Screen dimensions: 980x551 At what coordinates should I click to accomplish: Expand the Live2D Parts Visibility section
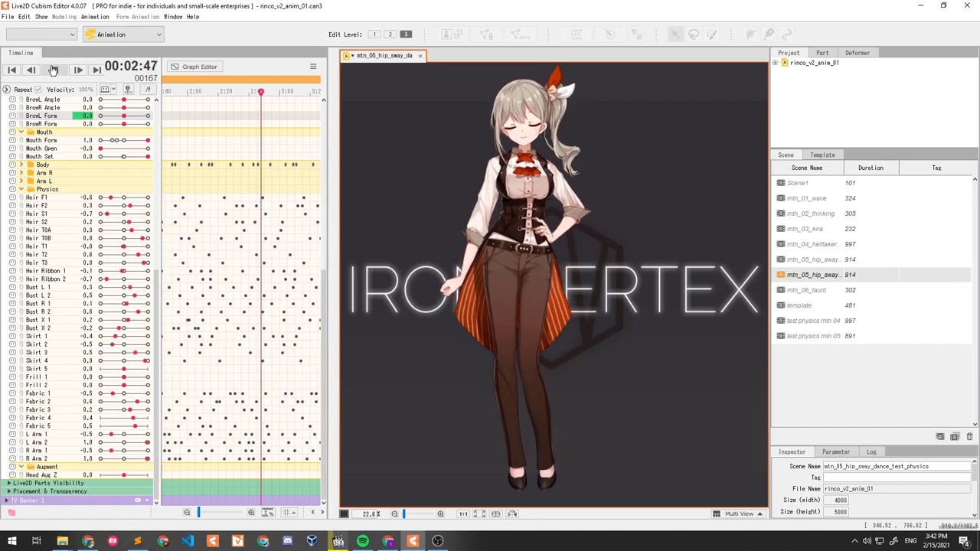pyautogui.click(x=8, y=483)
